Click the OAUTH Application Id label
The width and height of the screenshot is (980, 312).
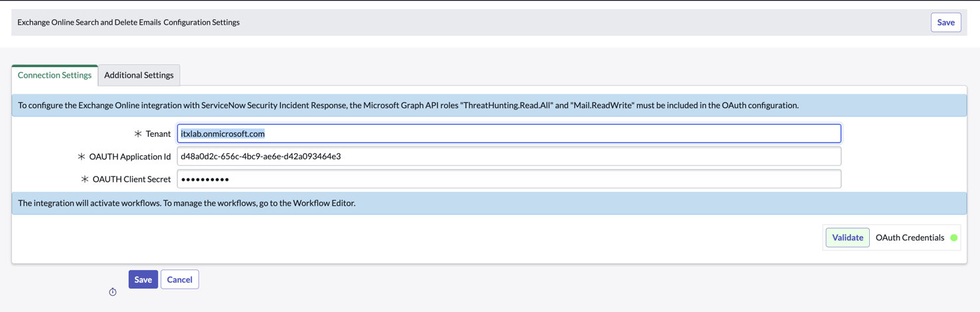(130, 157)
